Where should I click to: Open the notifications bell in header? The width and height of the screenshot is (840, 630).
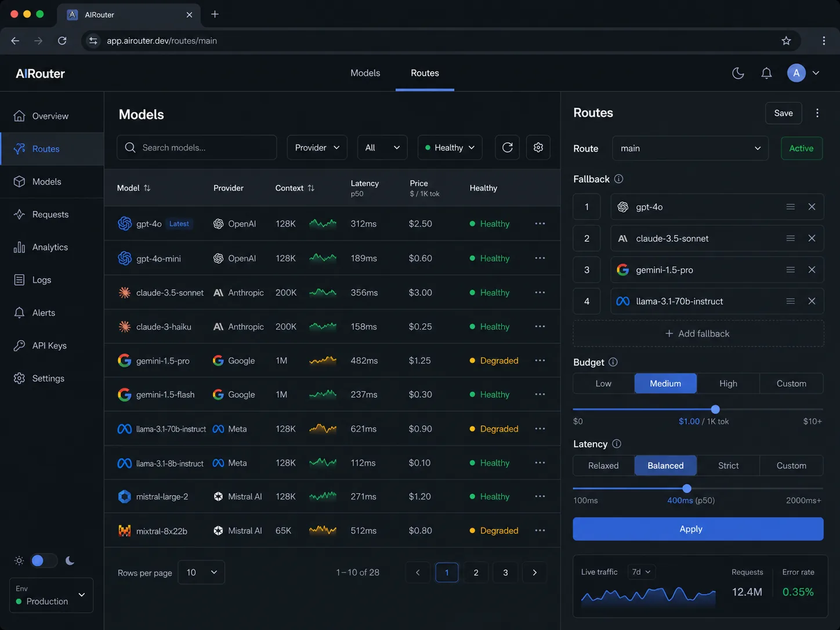[x=766, y=73]
